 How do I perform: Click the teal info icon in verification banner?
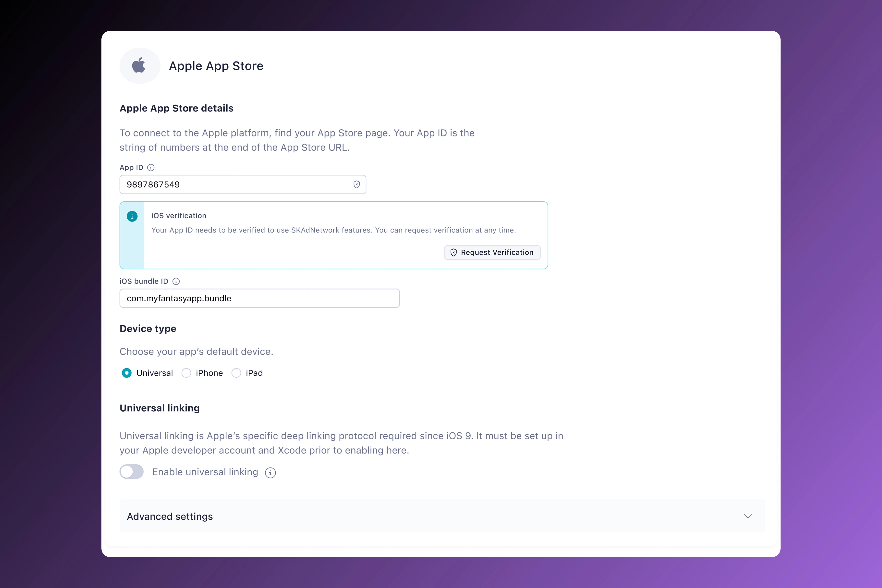pos(132,216)
